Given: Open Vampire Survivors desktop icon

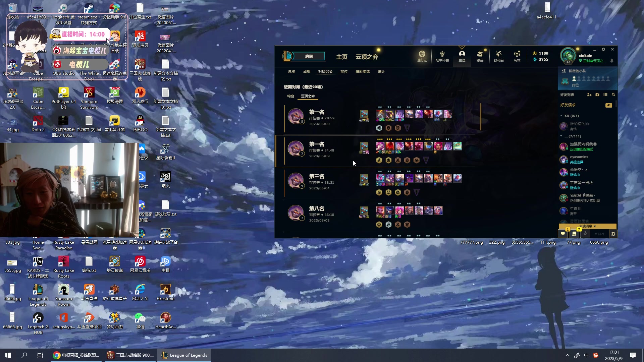Looking at the screenshot, I should click(89, 98).
